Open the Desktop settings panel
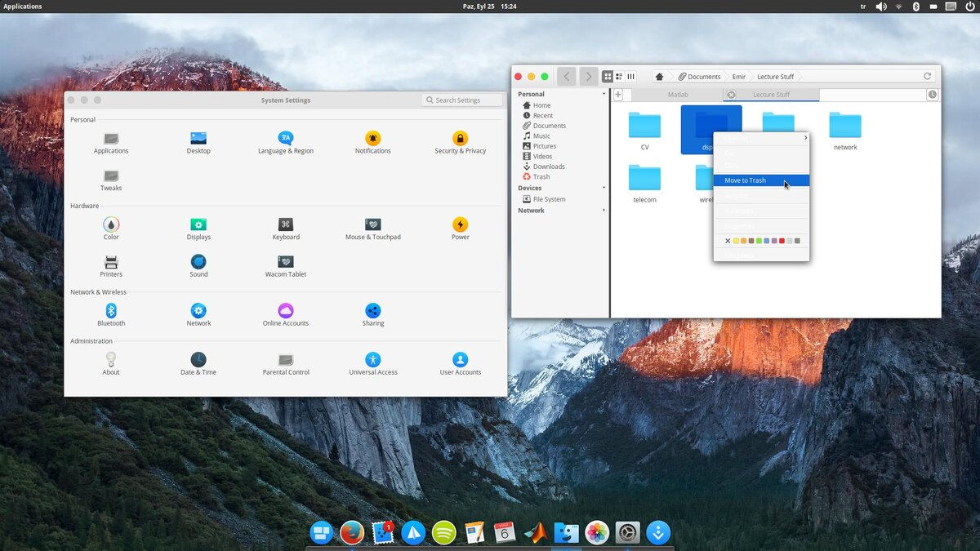Image resolution: width=980 pixels, height=551 pixels. (x=198, y=143)
